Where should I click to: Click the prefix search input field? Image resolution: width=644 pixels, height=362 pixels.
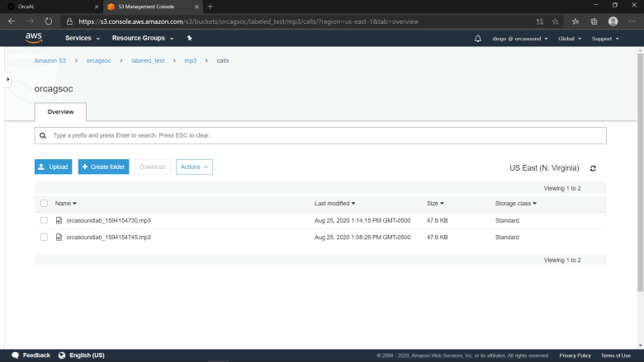tap(320, 136)
